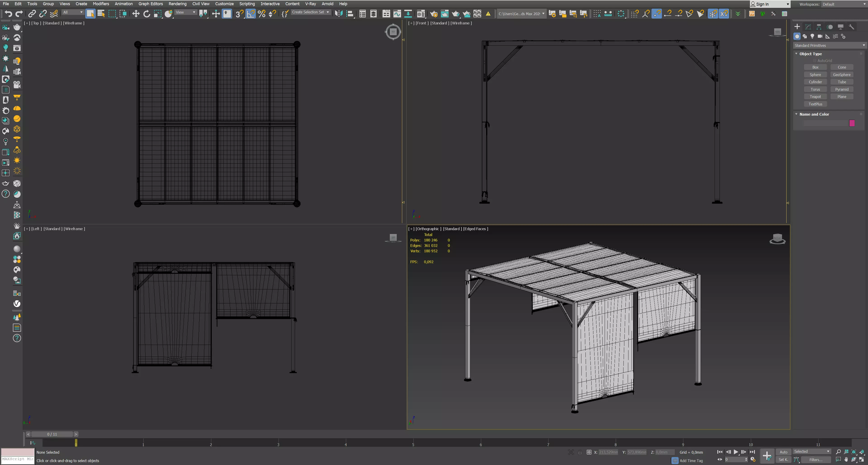Switch to Shapes category in Create panel
The height and width of the screenshot is (465, 868).
805,36
